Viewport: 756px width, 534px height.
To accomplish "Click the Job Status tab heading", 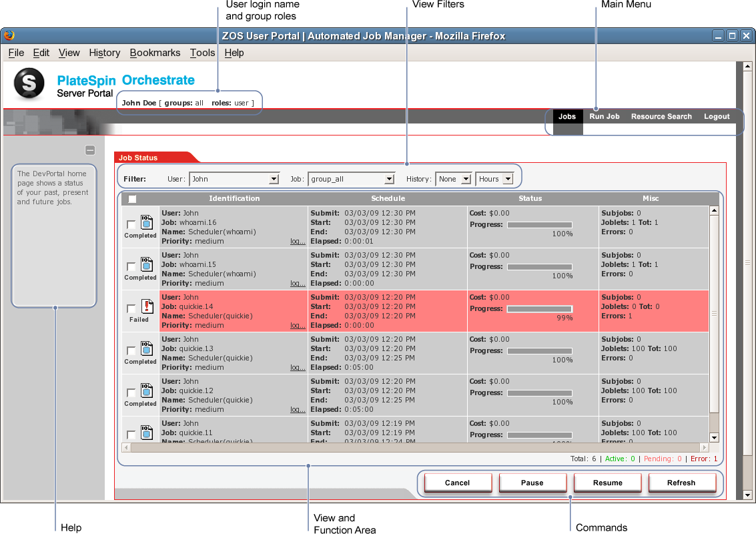I will click(x=138, y=158).
